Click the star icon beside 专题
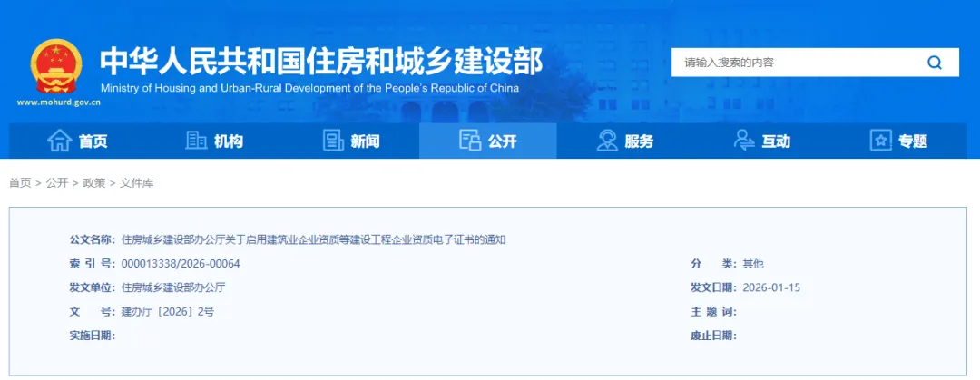The width and height of the screenshot is (980, 380). click(880, 141)
